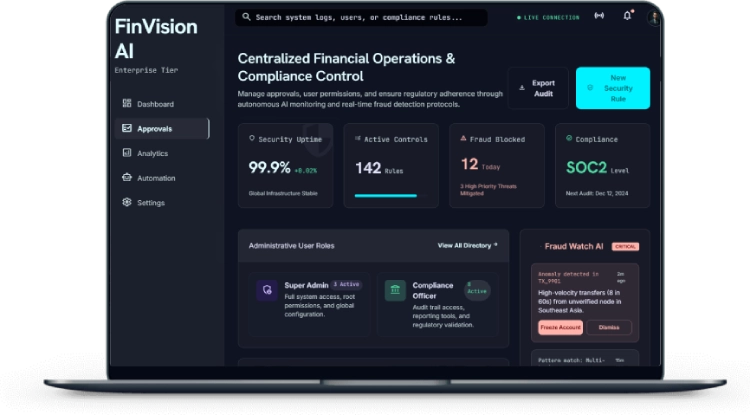This screenshot has width=750, height=415.
Task: Go to Analytics section
Action: pyautogui.click(x=162, y=153)
